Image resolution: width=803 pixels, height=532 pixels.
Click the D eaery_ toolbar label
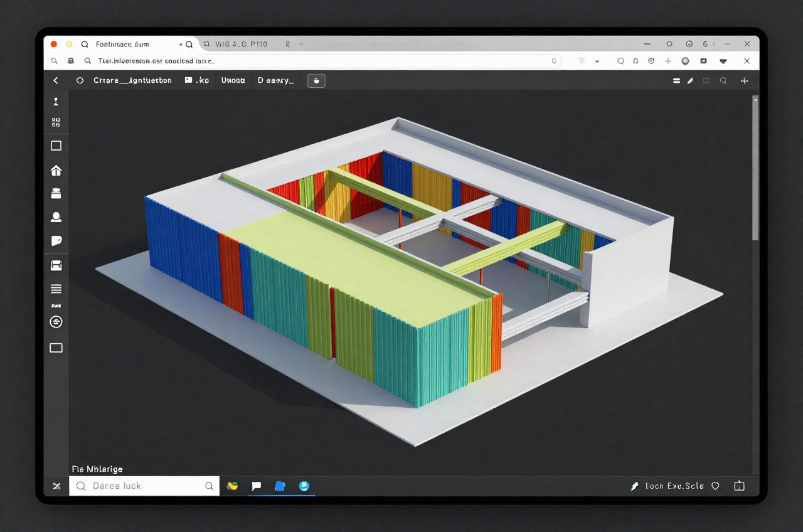click(275, 80)
